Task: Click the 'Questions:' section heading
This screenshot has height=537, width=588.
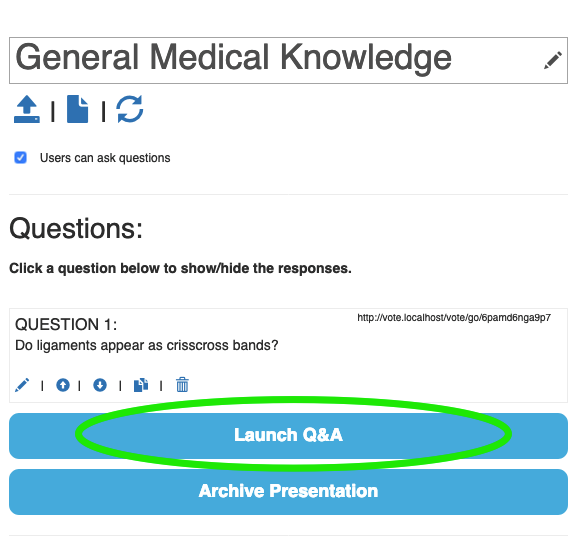Action: (76, 228)
